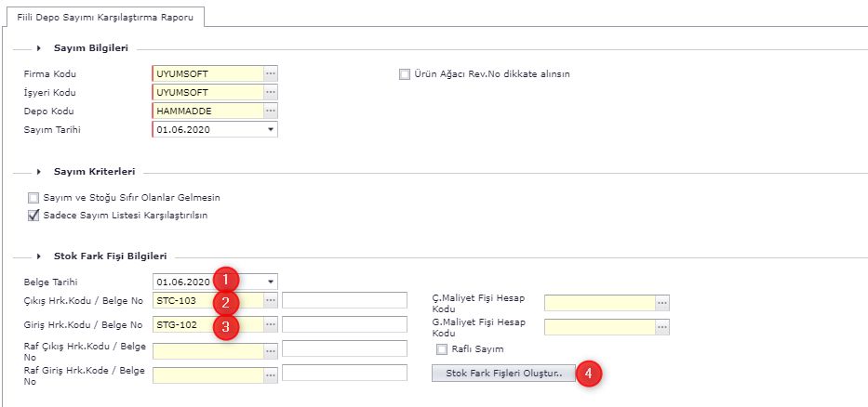The width and height of the screenshot is (868, 407).
Task: Open G.Maliyet Fişi Hesap Kodu lookup button
Action: pos(661,327)
